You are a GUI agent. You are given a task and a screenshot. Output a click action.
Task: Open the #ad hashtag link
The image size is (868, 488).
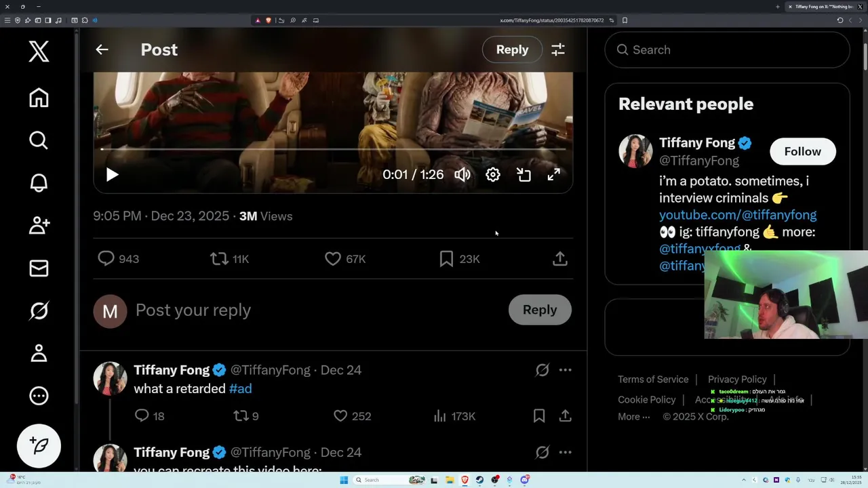pyautogui.click(x=240, y=389)
